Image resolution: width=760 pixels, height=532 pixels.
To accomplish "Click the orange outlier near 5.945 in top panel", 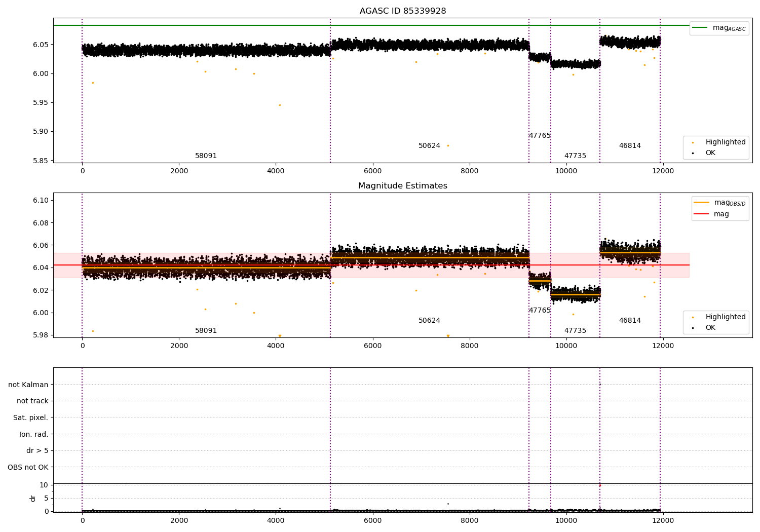I will (x=280, y=105).
